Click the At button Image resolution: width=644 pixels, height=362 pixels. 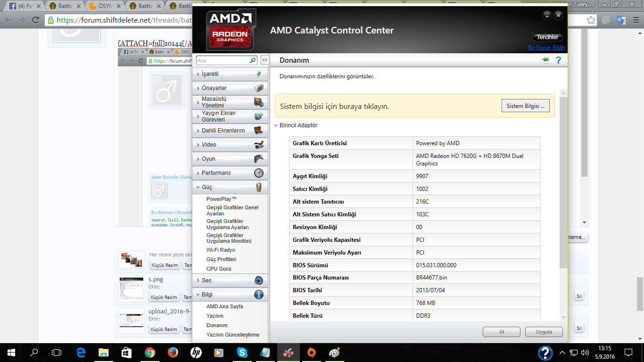coord(502,332)
